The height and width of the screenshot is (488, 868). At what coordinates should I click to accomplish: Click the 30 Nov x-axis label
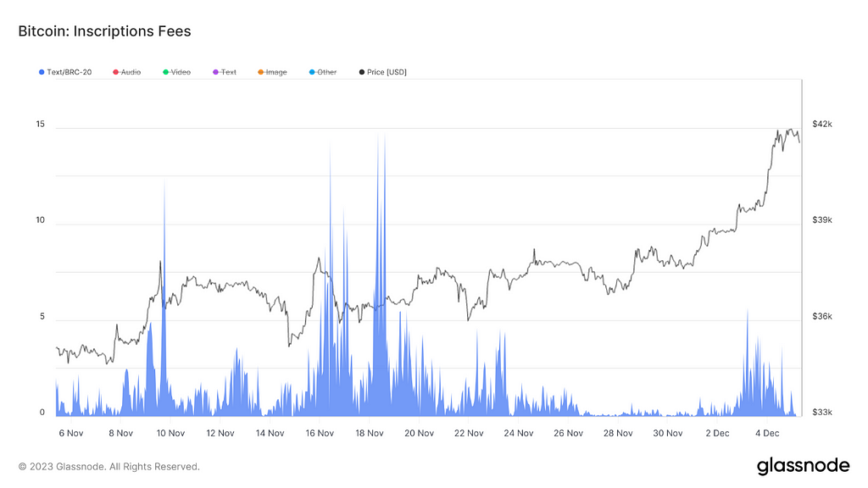pos(668,433)
